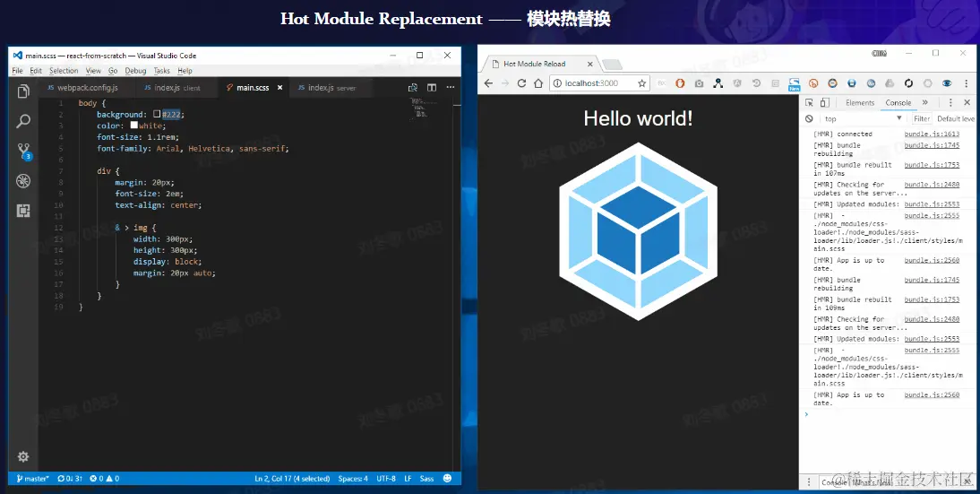
Task: Open the Go menu in VS Code
Action: [x=113, y=71]
